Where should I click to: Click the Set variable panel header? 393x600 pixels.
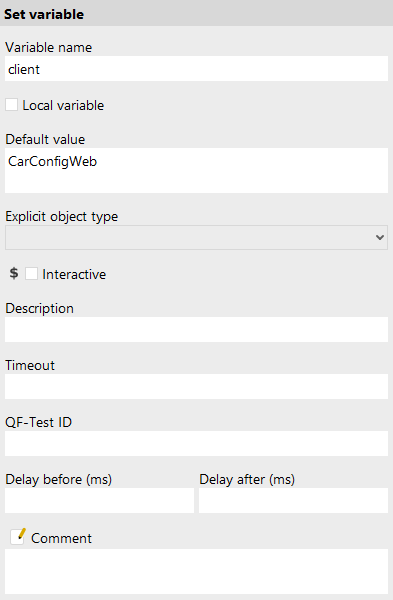[x=196, y=13]
